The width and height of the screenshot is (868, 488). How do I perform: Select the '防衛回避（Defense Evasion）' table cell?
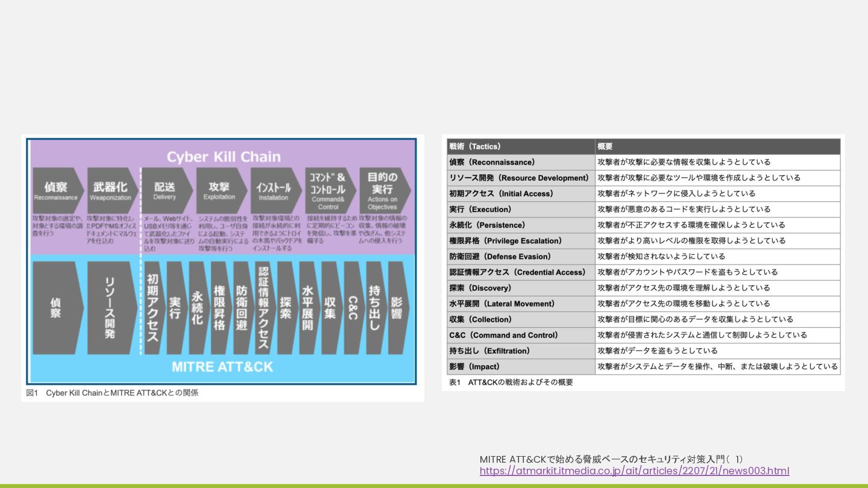point(521,256)
